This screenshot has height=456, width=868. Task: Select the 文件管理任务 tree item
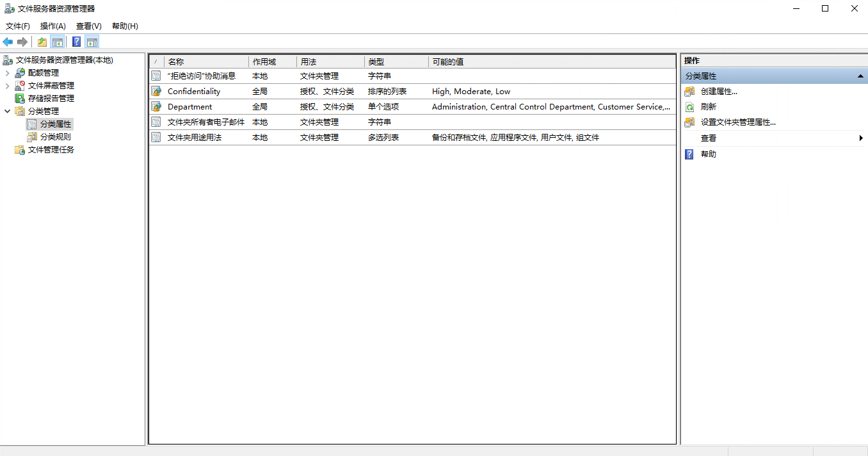[x=51, y=150]
